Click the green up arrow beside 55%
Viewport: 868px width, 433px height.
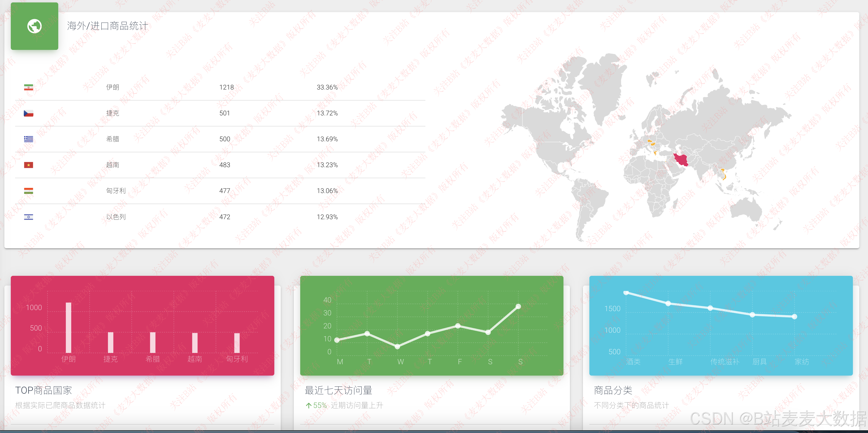pos(308,405)
